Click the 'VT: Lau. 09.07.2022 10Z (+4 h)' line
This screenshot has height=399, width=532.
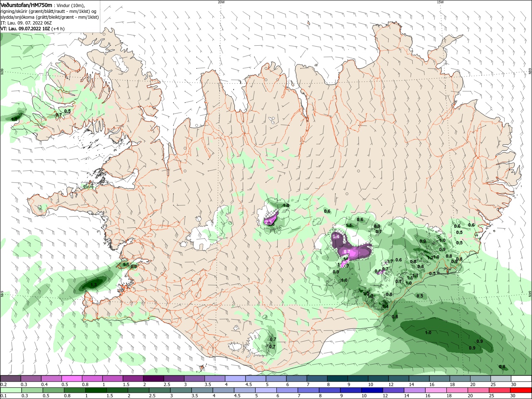click(x=32, y=29)
